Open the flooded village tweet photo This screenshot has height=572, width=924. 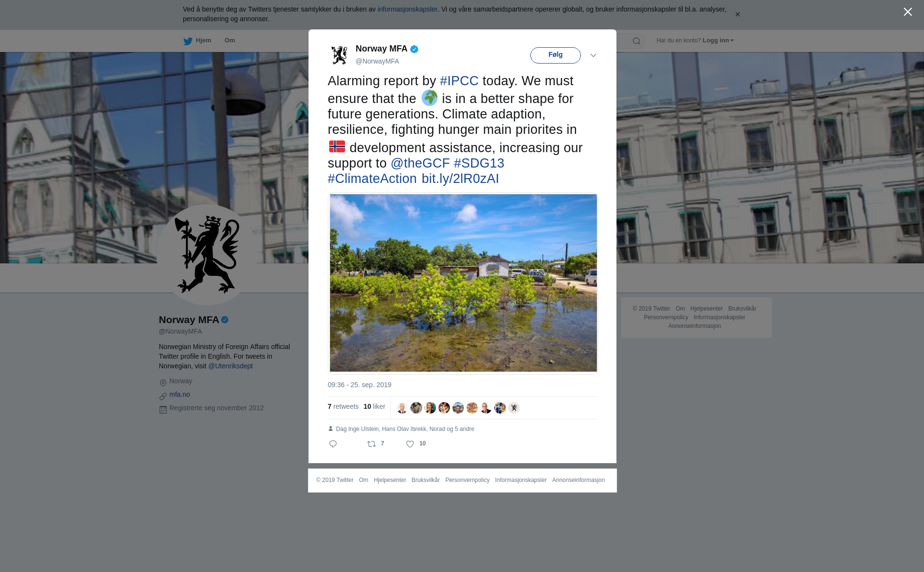point(463,283)
